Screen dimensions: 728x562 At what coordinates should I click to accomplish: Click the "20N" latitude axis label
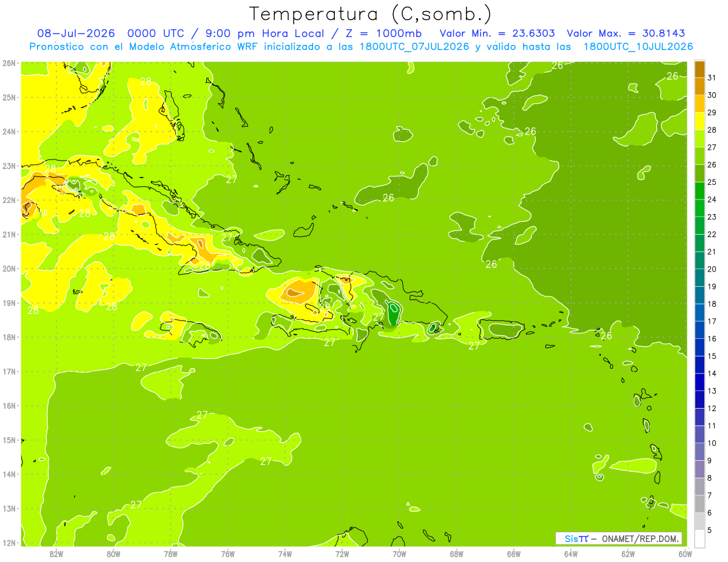[9, 269]
